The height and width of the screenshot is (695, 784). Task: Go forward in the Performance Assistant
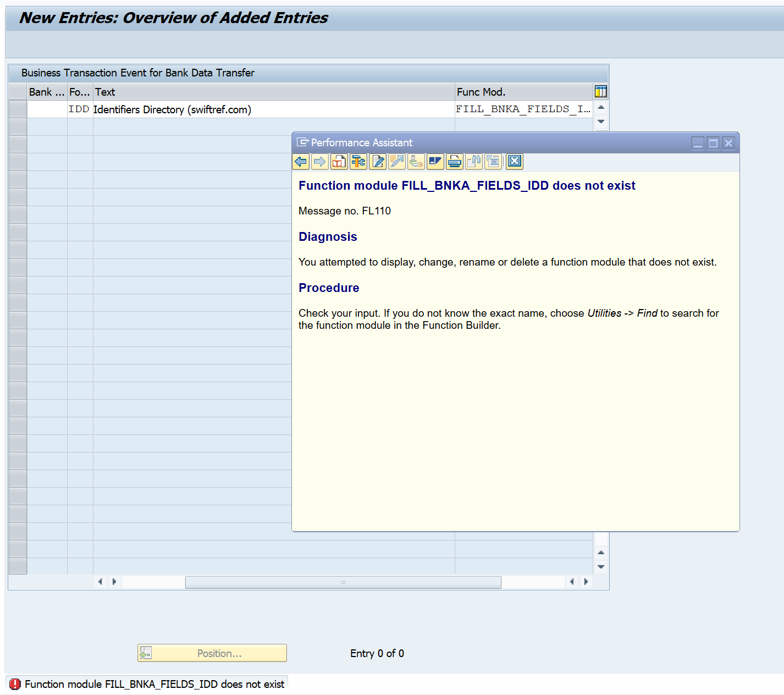(x=320, y=161)
